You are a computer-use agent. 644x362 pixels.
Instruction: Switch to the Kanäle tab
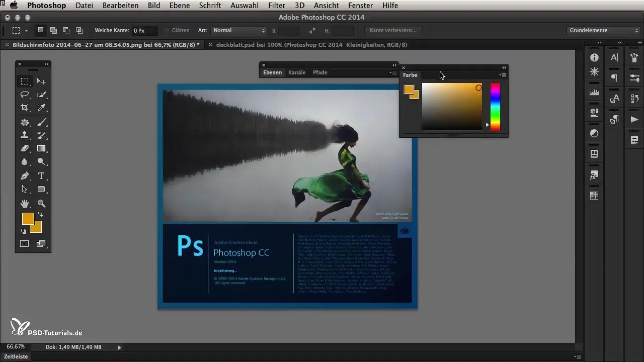(x=297, y=72)
